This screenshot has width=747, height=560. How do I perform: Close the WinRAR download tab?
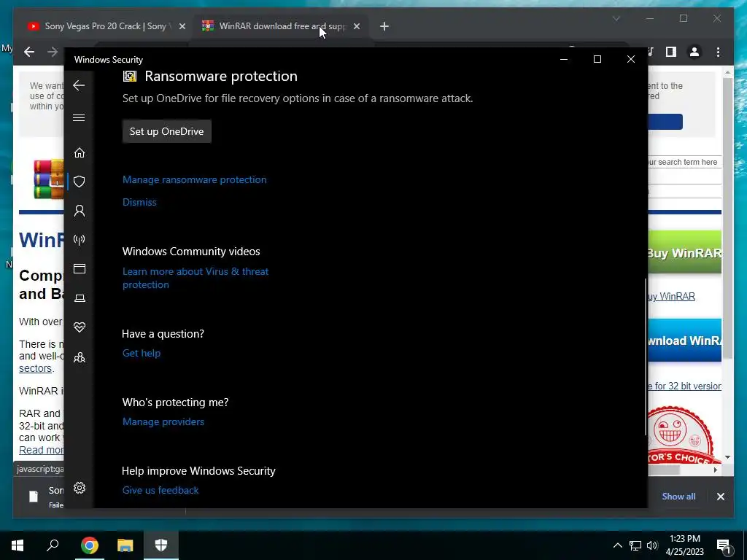pos(356,26)
